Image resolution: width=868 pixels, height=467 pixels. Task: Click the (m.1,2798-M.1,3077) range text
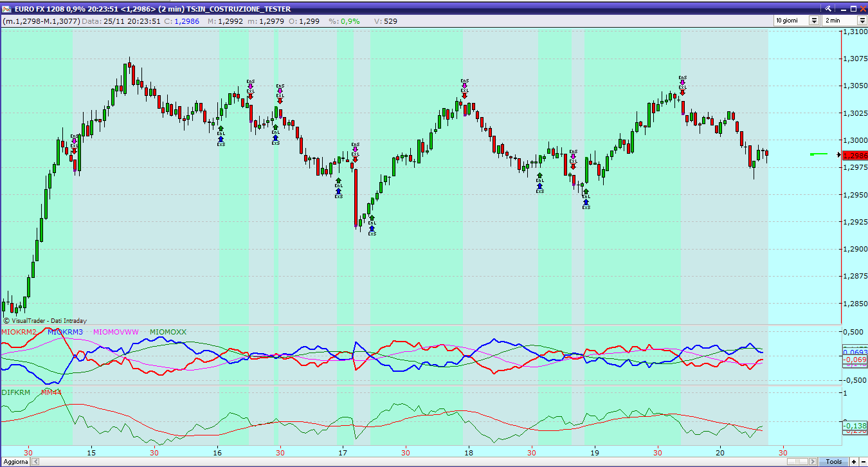pyautogui.click(x=41, y=21)
